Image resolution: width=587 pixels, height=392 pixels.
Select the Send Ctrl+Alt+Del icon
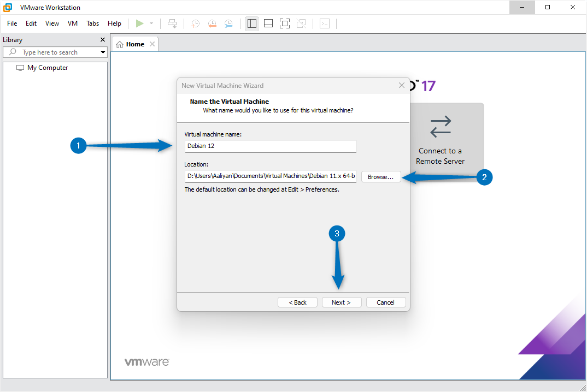tap(172, 23)
